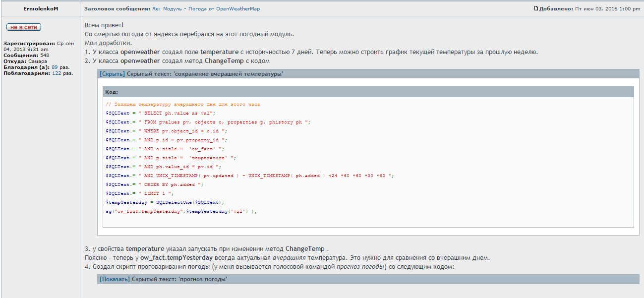Click the 'не в сети' offline status badge

tap(23, 27)
